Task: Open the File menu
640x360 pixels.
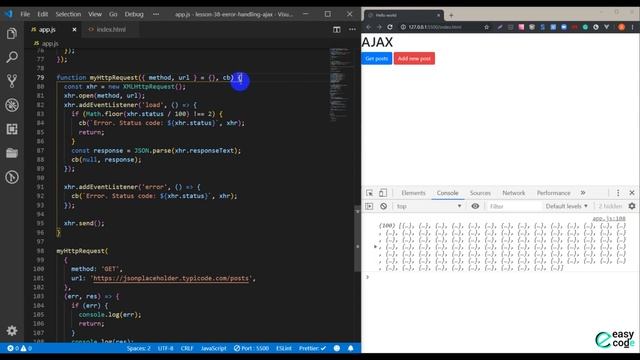Action: click(25, 14)
